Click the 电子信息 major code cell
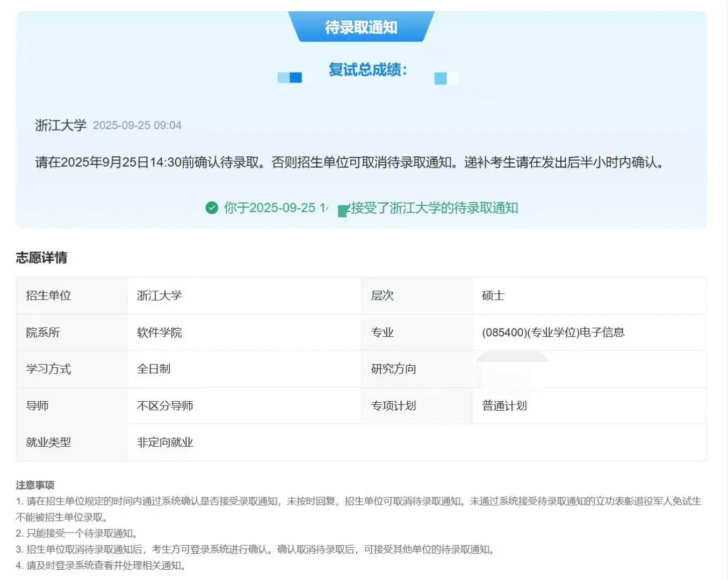Image resolution: width=728 pixels, height=580 pixels. click(554, 332)
